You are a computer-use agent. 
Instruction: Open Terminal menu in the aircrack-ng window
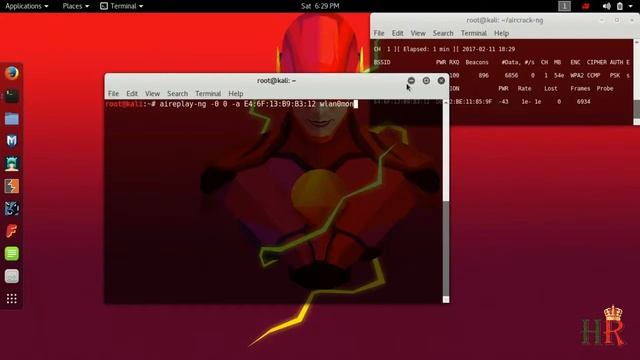tap(473, 33)
